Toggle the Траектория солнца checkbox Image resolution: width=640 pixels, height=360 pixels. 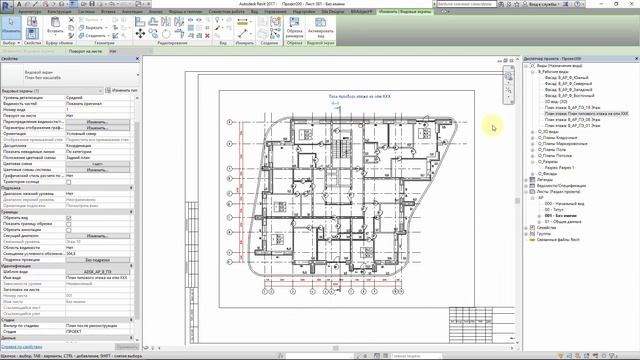[x=69, y=182]
